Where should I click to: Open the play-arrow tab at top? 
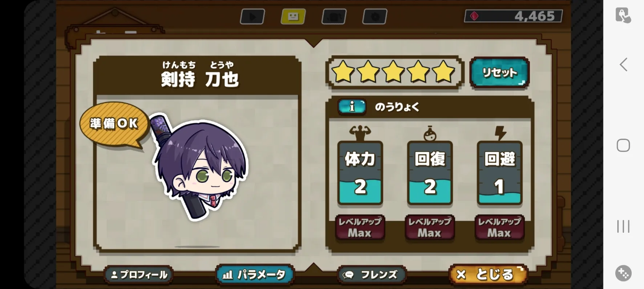click(x=252, y=16)
